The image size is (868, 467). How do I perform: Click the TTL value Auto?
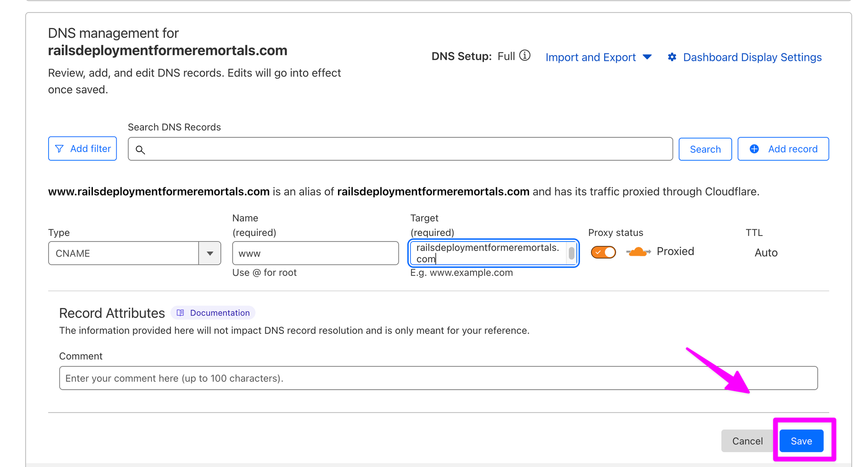pos(766,252)
